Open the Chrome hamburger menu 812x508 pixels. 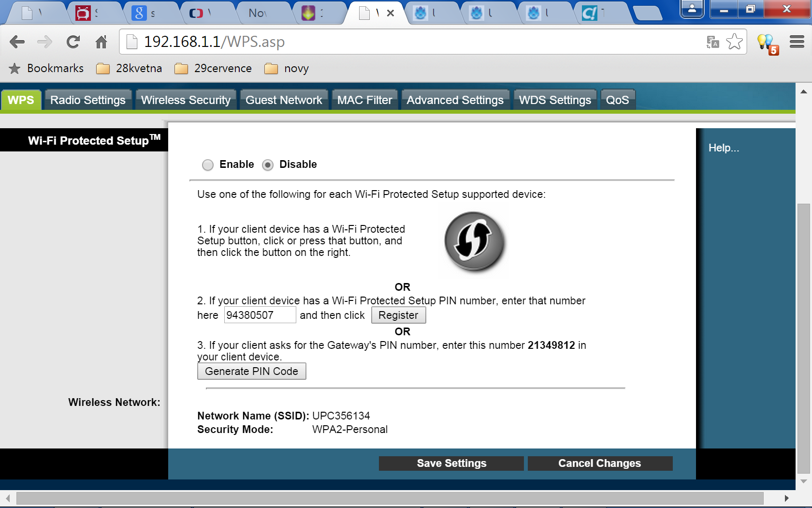(x=797, y=42)
